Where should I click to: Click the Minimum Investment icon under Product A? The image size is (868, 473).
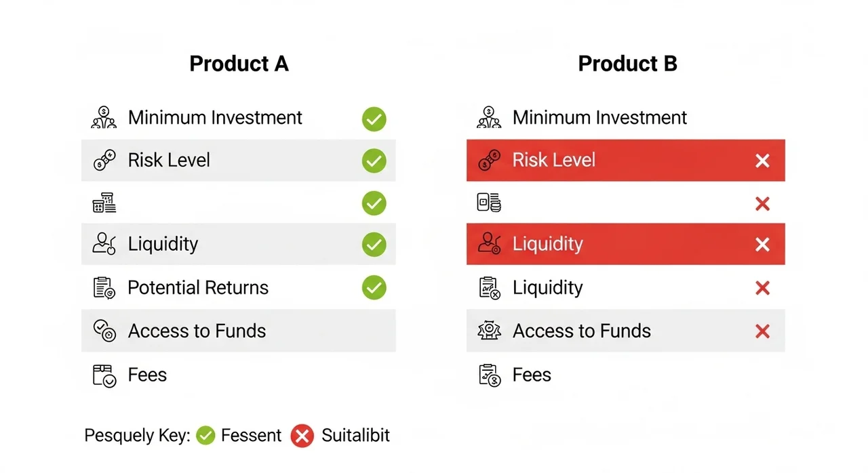(x=104, y=118)
